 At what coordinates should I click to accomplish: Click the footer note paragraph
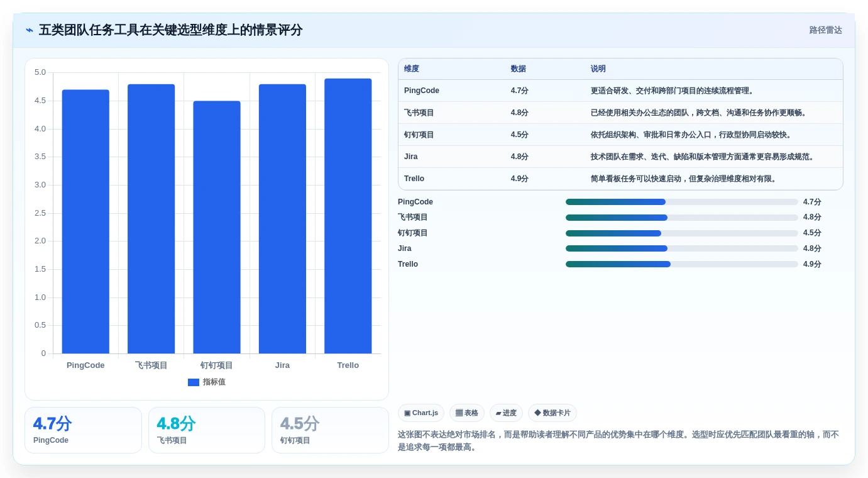(618, 441)
